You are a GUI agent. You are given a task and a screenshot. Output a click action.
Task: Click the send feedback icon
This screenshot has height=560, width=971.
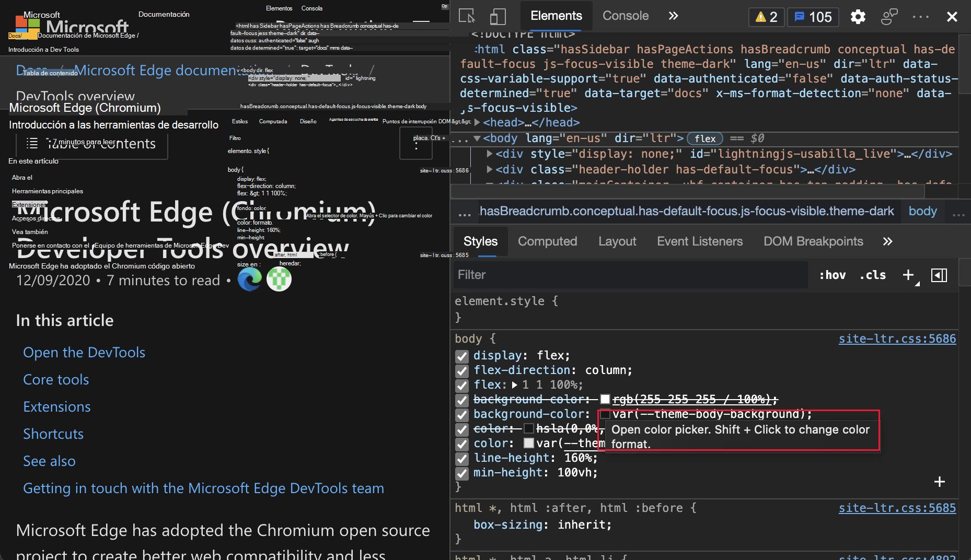pyautogui.click(x=889, y=17)
